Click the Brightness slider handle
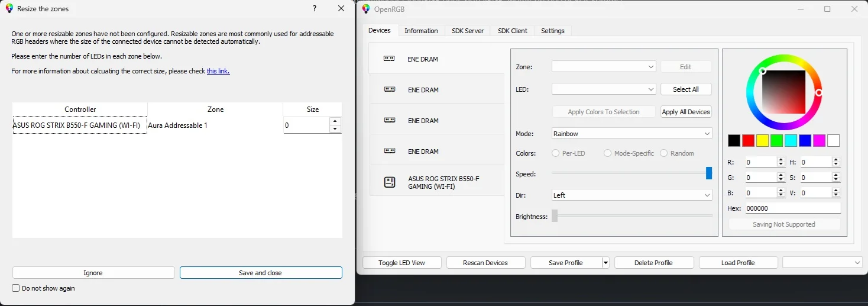The width and height of the screenshot is (868, 306). (x=555, y=215)
